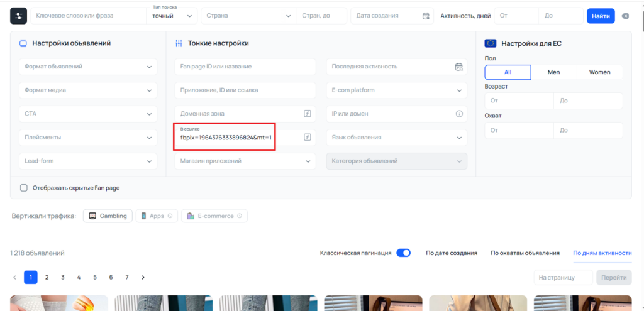Select the E-commerce traffic vertical
Image resolution: width=644 pixels, height=311 pixels.
pyautogui.click(x=214, y=216)
